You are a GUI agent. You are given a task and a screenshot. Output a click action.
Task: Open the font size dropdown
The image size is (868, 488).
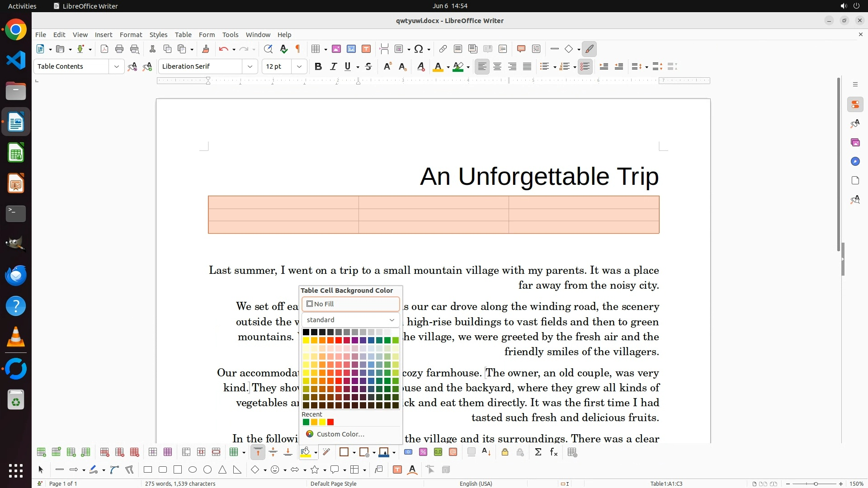click(299, 66)
